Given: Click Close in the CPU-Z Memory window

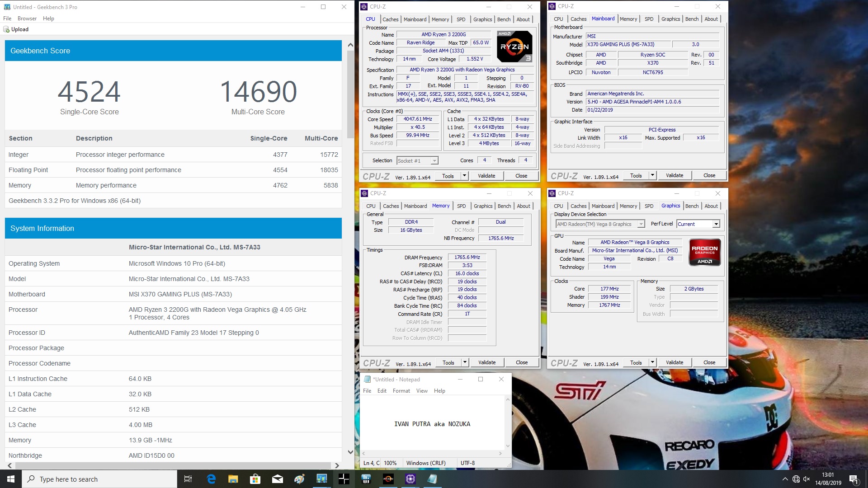Looking at the screenshot, I should 522,362.
